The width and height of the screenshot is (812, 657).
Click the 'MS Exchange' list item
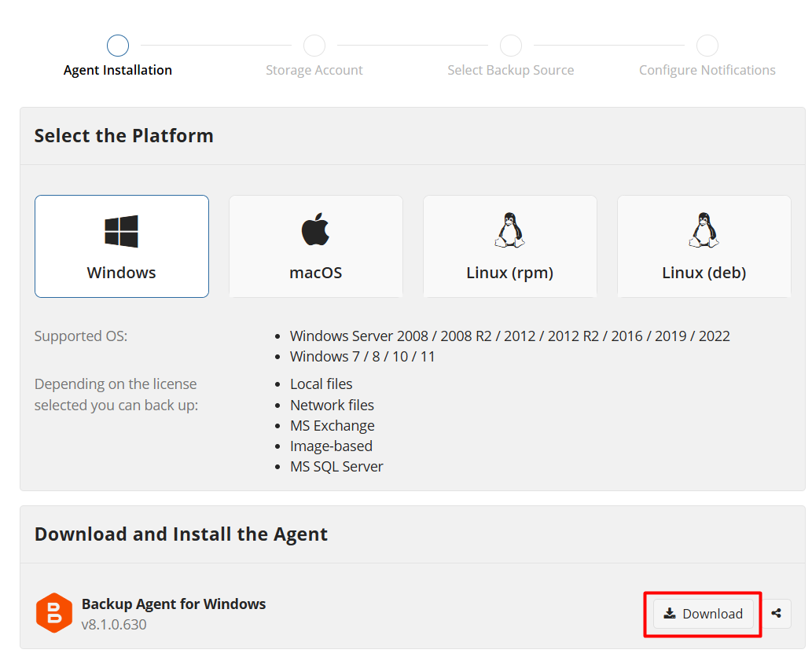tap(332, 426)
